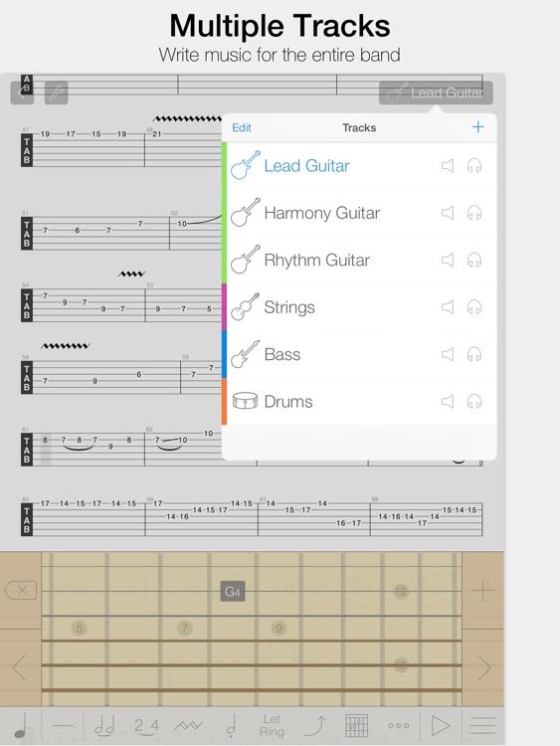
Task: Insert a rest with the dash icon
Action: coord(63,725)
